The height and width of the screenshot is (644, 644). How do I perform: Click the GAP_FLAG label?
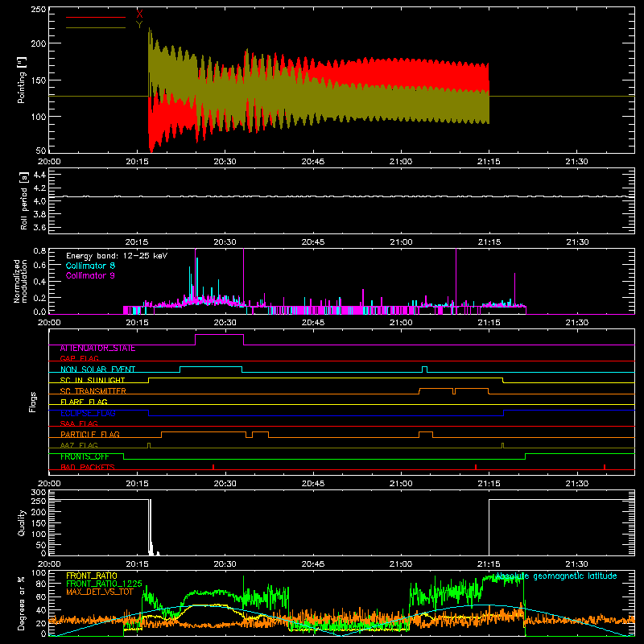click(79, 358)
